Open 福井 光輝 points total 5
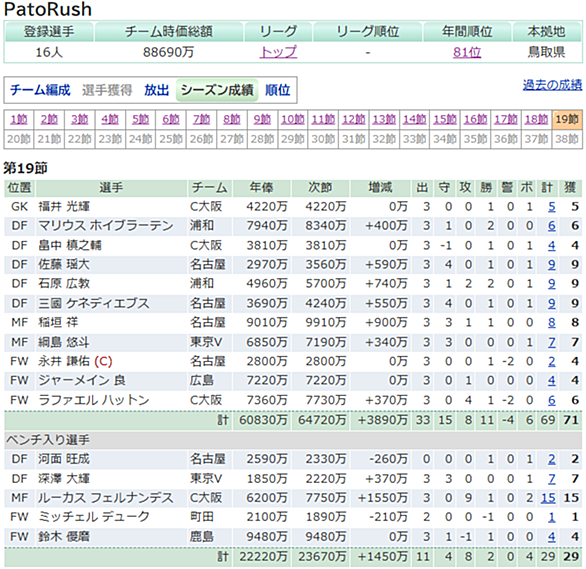 (x=552, y=207)
